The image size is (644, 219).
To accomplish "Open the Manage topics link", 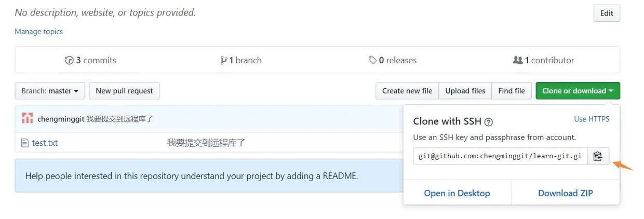I will point(39,32).
